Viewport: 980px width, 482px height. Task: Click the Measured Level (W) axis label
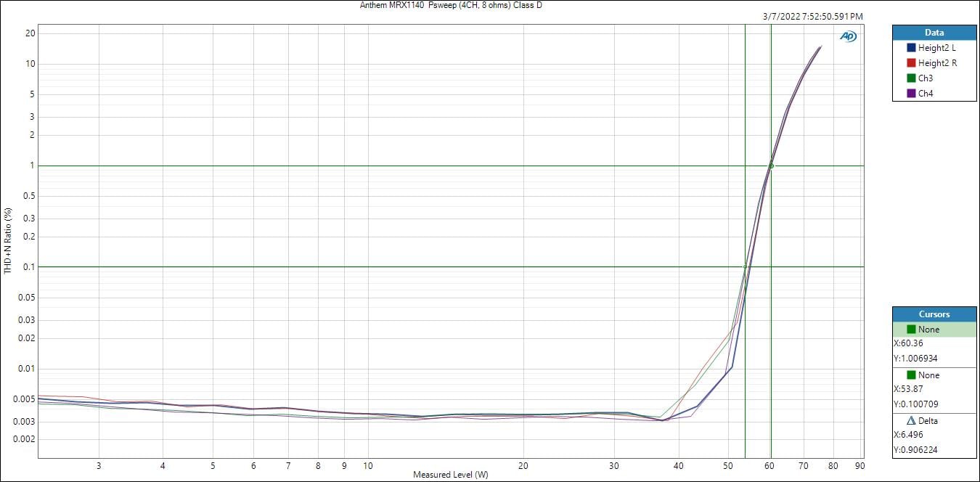450,475
